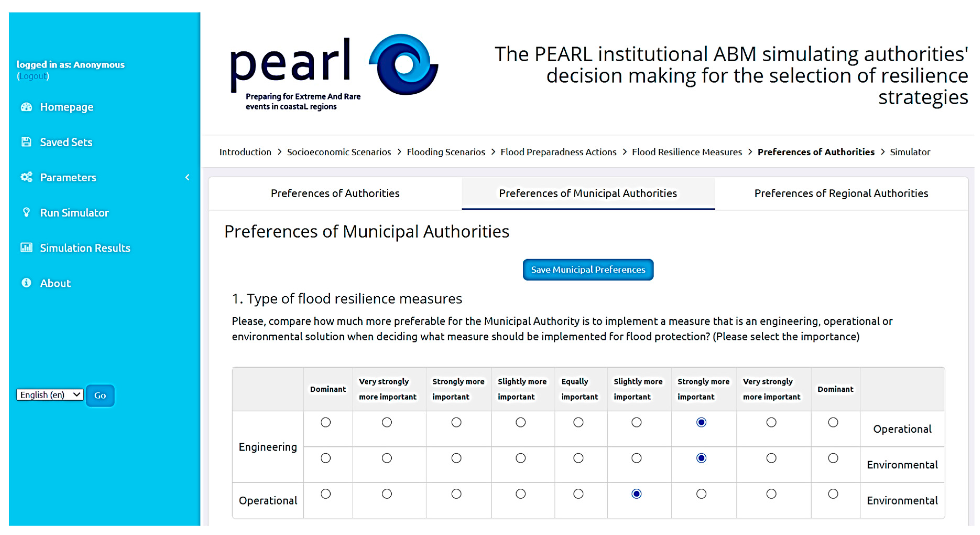Click the About info icon

(x=26, y=283)
